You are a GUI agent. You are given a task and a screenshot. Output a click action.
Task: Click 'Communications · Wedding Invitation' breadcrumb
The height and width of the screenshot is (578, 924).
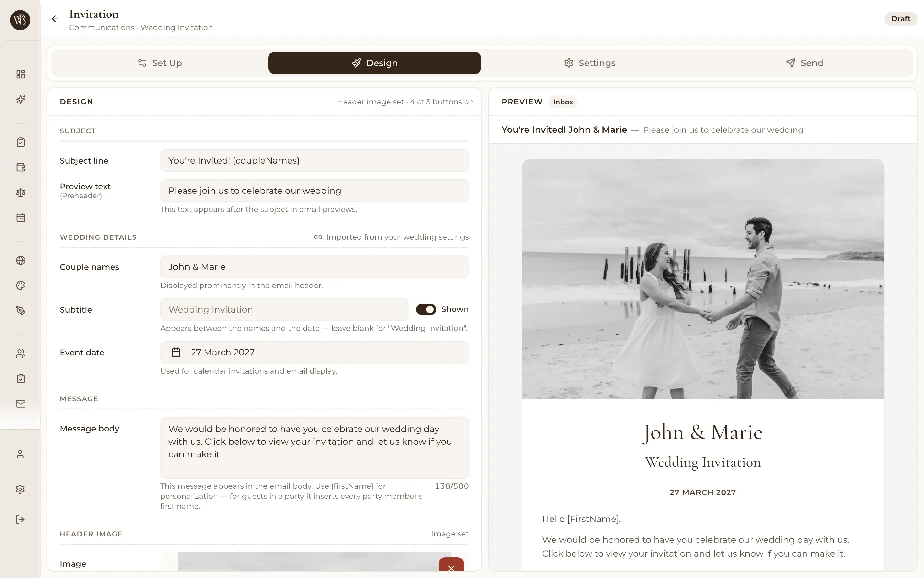point(141,28)
